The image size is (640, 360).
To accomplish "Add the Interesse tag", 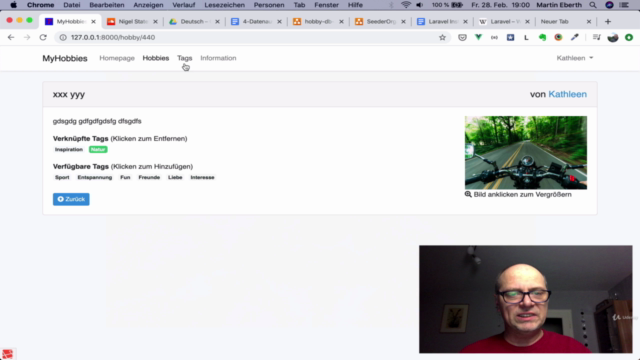I will 202,177.
